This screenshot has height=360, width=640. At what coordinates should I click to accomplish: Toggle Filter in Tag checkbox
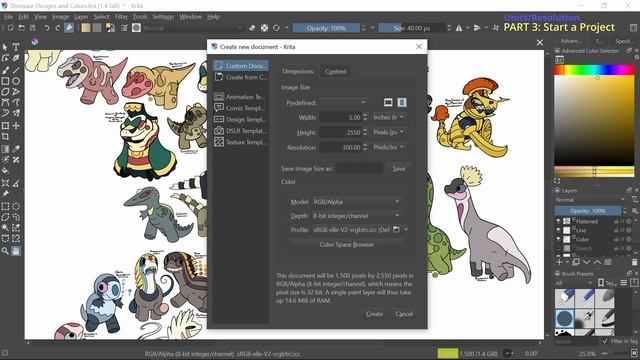[x=605, y=341]
